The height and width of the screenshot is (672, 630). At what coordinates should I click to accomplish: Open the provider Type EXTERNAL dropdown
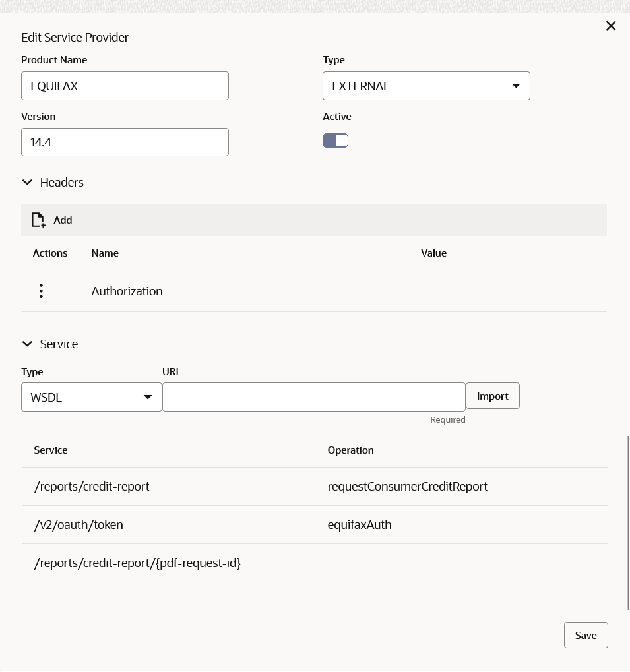pos(426,86)
